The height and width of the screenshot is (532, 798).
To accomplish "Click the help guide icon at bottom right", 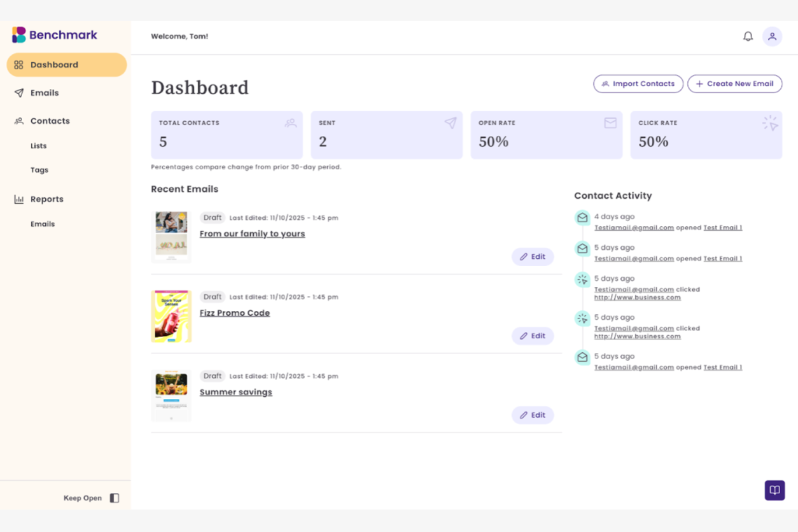I will (x=775, y=490).
